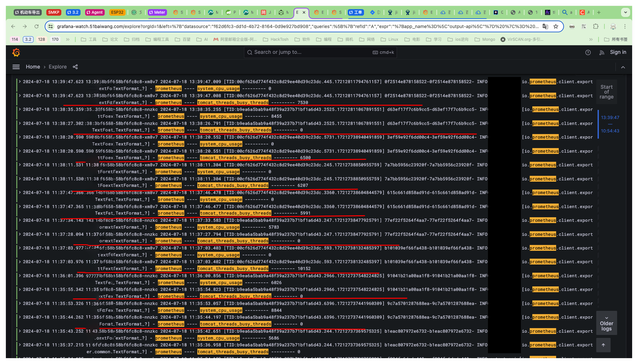
Task: Open the help question-mark icon
Action: [x=588, y=53]
